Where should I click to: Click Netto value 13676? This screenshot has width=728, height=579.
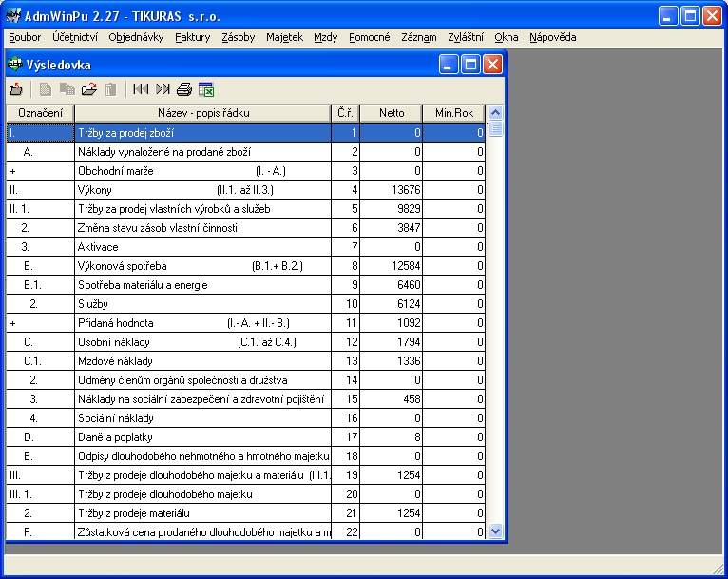tap(406, 190)
